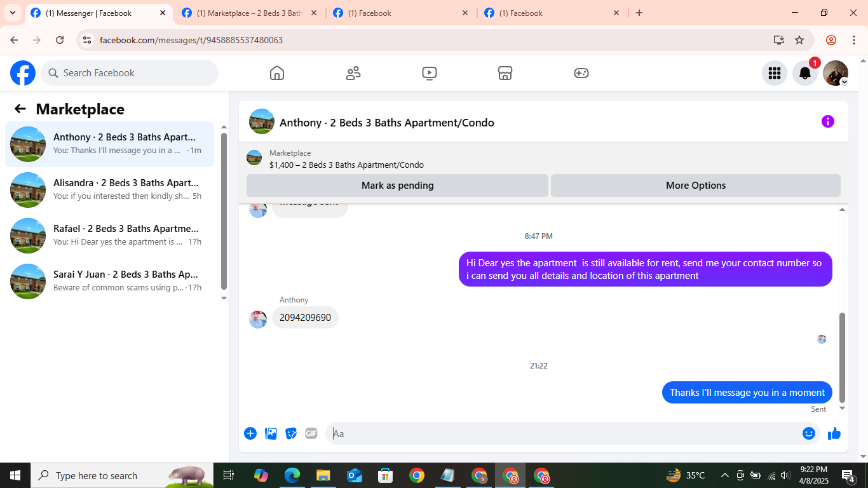This screenshot has height=488, width=868.
Task: Click the Search Facebook field
Action: pos(130,73)
